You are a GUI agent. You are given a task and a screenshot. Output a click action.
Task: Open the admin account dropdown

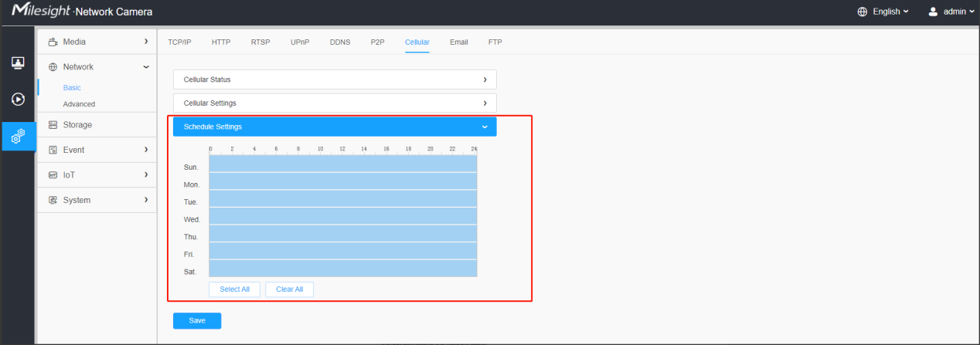959,12
